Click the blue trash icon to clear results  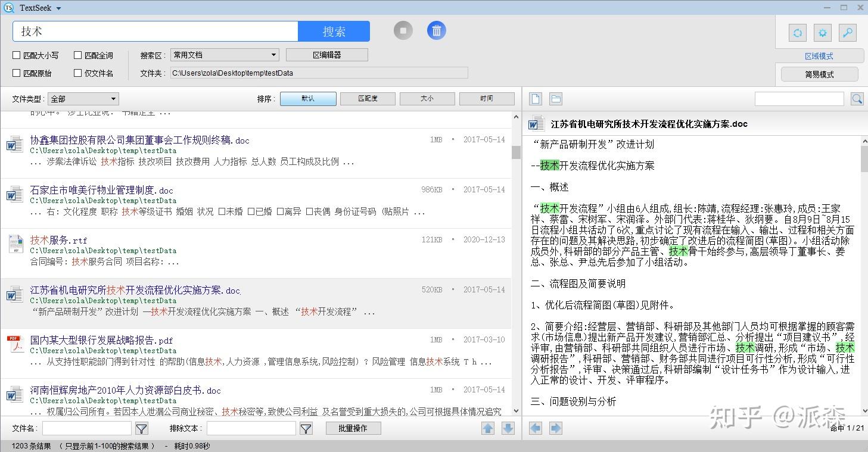(437, 30)
